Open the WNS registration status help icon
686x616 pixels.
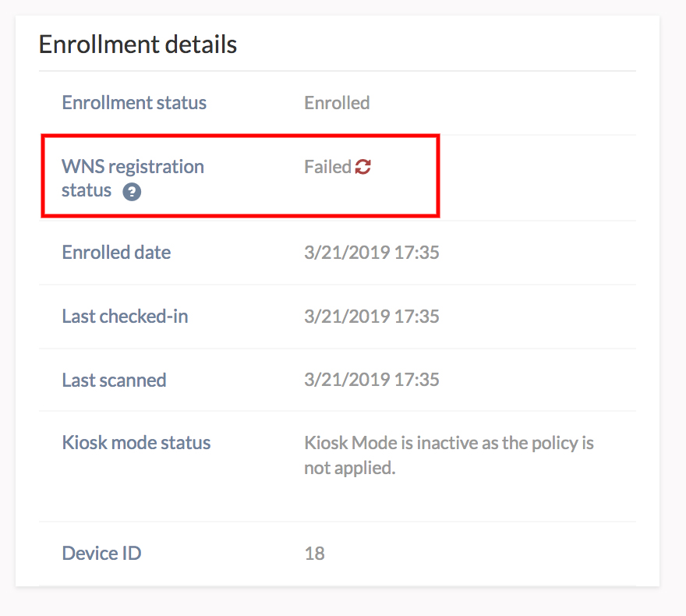[x=132, y=192]
